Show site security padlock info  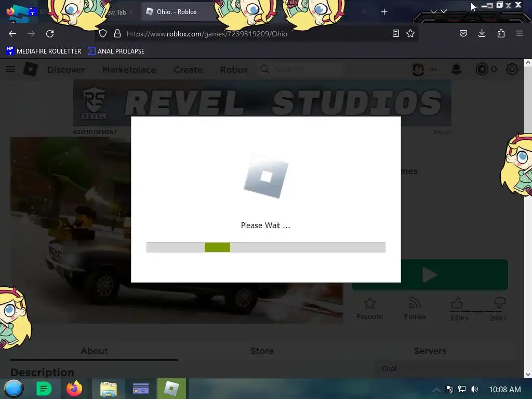point(117,34)
